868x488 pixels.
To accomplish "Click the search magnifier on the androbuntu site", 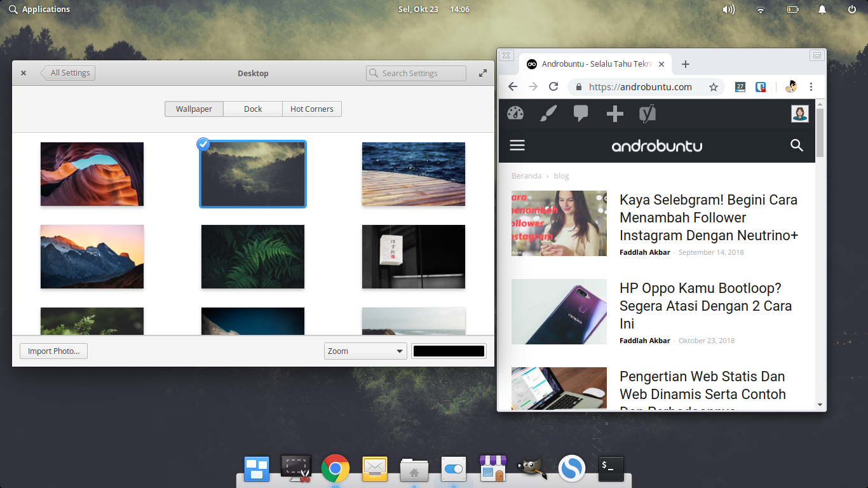I will click(796, 146).
